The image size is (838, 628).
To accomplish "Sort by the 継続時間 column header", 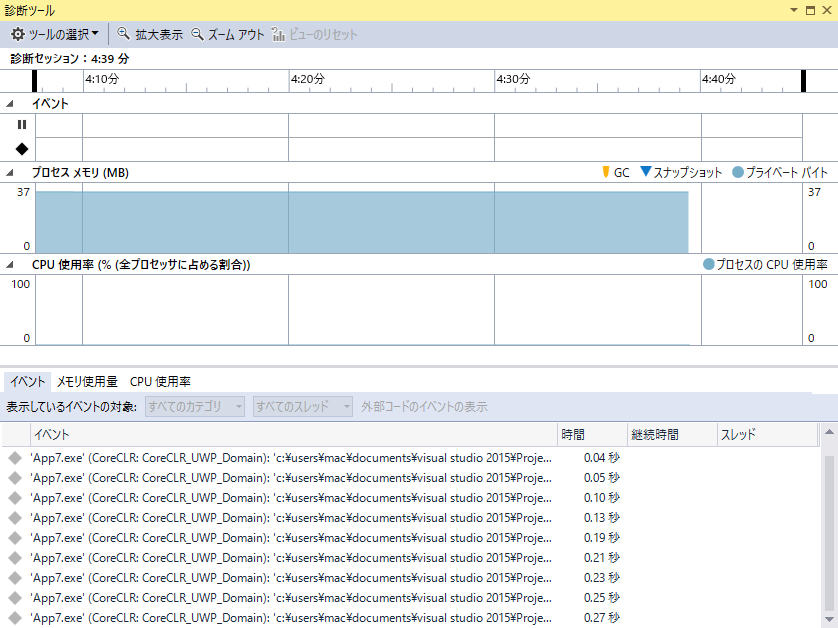I will click(672, 435).
